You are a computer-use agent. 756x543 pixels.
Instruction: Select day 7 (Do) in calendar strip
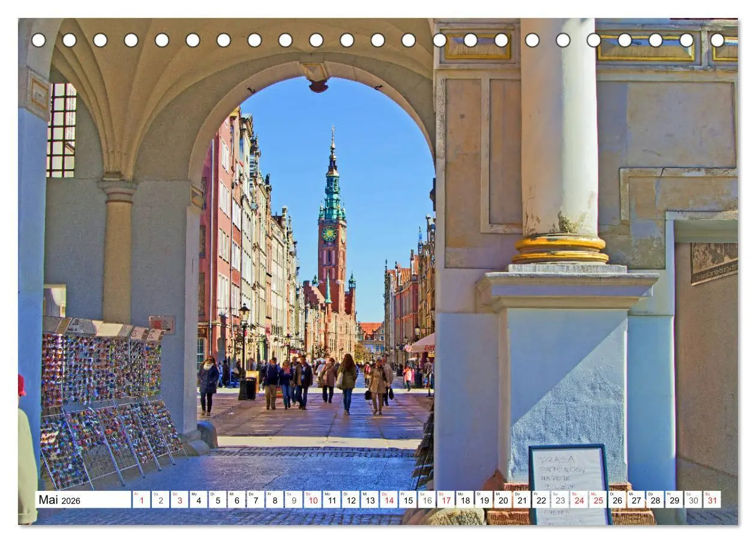pyautogui.click(x=256, y=500)
